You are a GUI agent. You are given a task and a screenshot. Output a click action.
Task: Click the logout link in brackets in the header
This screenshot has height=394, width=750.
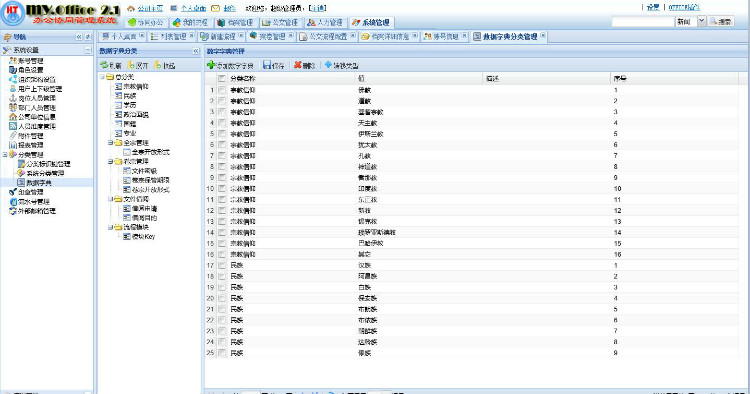tap(318, 9)
